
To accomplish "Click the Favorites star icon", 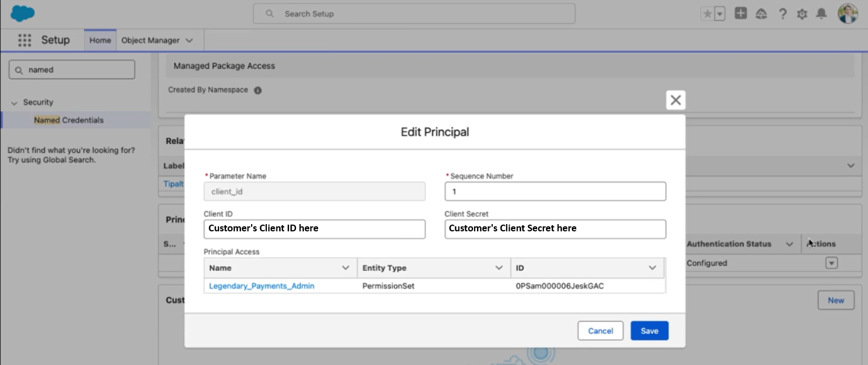I will 707,14.
